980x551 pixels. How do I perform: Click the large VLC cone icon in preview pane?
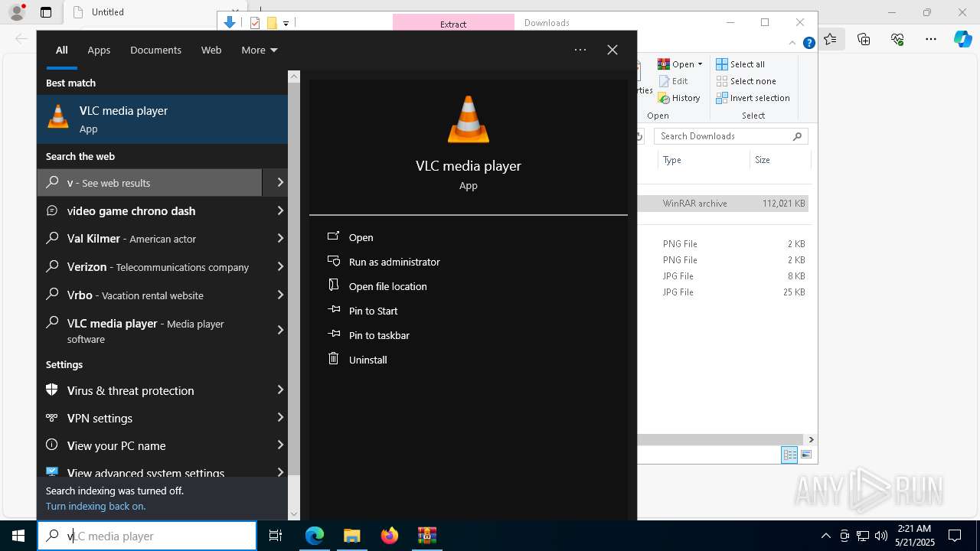click(468, 119)
